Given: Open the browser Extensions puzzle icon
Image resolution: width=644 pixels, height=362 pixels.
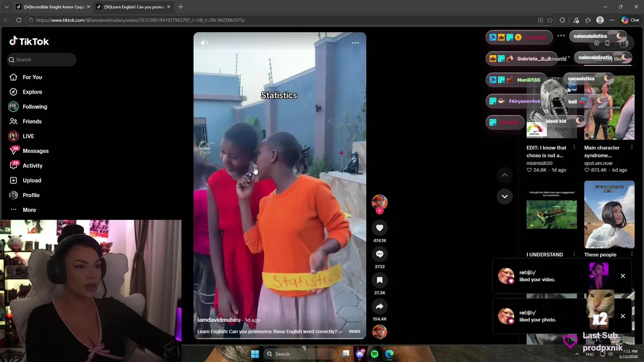Looking at the screenshot, I should point(562,20).
